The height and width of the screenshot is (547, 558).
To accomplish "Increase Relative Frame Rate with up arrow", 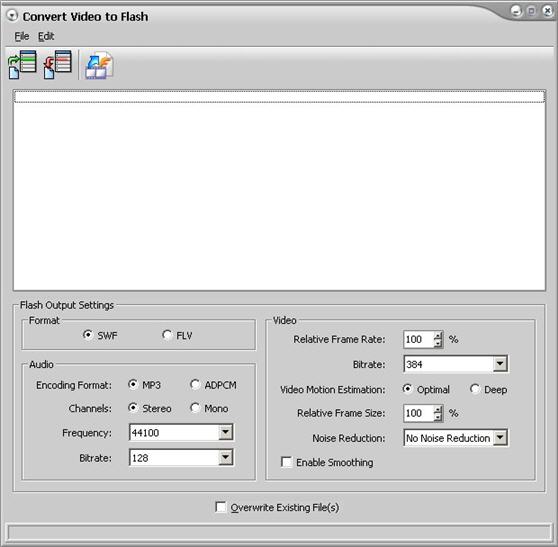I will 438,335.
